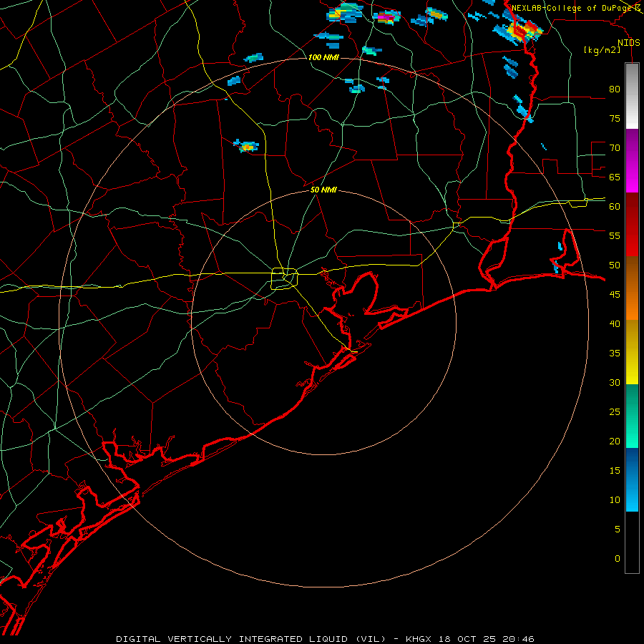Click the scale value 35
This screenshot has width=644, height=644.
pyautogui.click(x=615, y=353)
